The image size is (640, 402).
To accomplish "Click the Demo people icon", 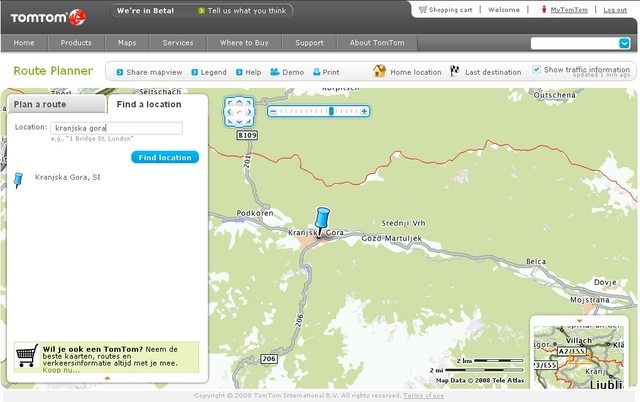I will tap(275, 72).
